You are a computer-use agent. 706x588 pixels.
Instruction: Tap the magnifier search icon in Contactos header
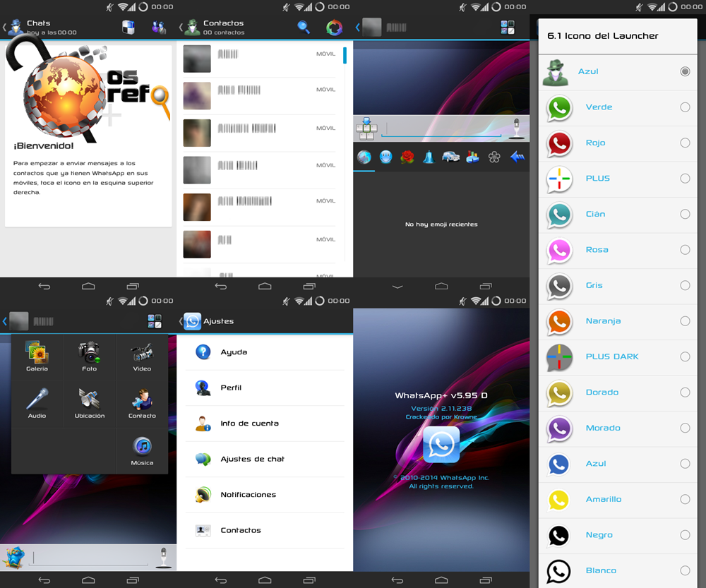[304, 28]
